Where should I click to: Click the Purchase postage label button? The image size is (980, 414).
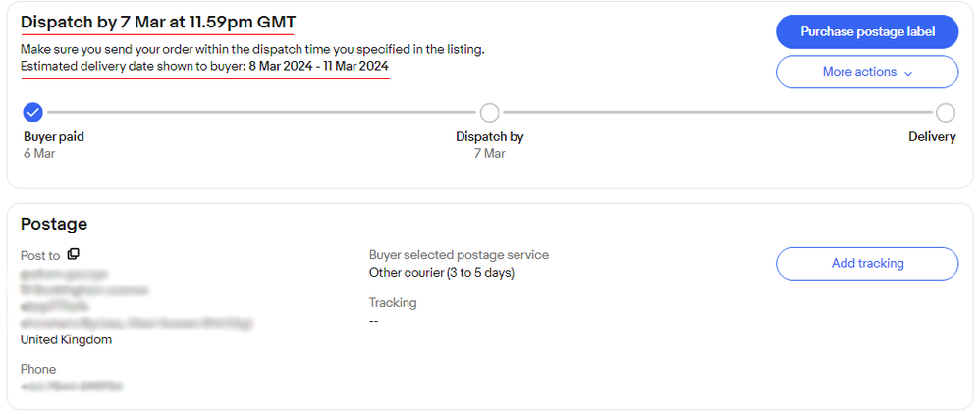[867, 31]
